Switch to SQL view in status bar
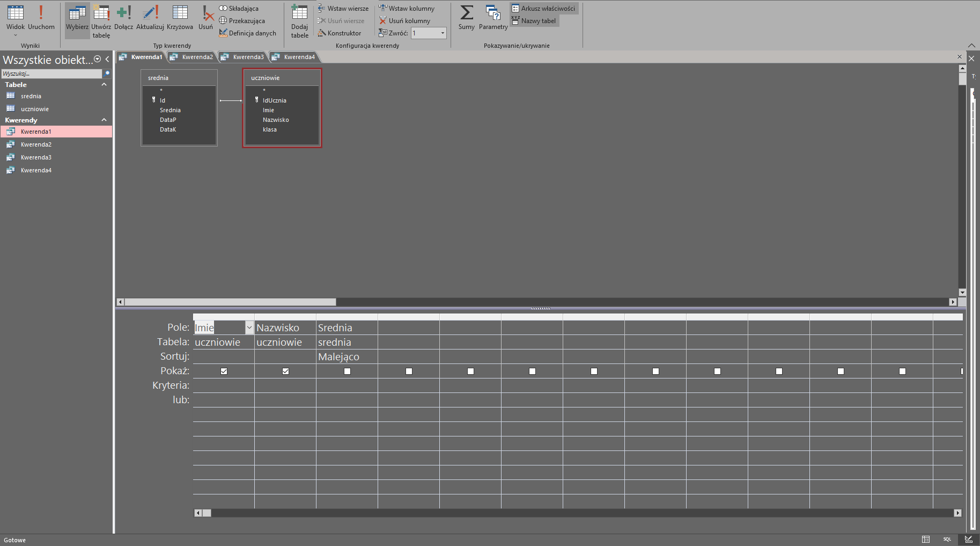980x546 pixels. click(x=947, y=539)
